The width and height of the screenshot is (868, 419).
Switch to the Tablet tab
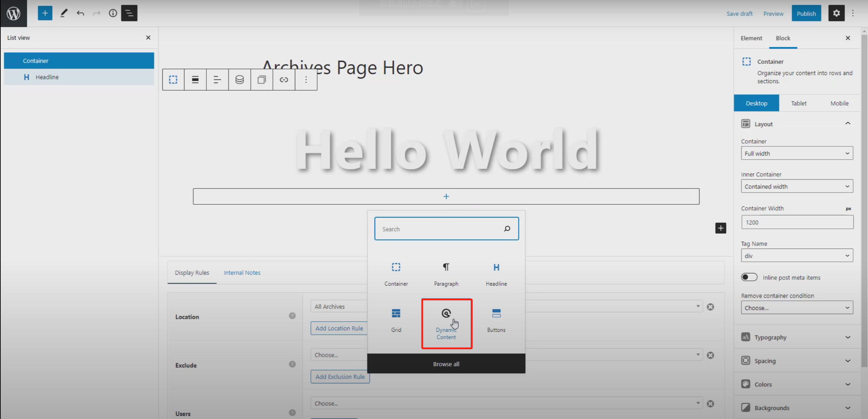coord(798,103)
